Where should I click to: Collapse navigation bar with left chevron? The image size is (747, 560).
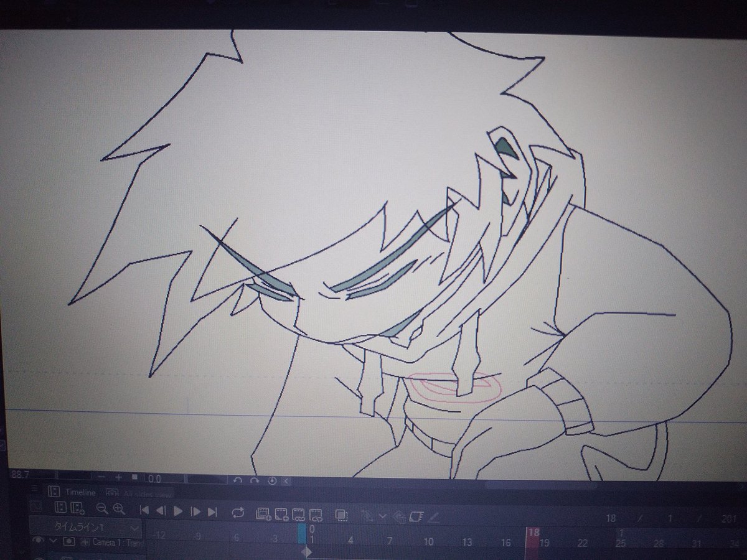click(286, 481)
